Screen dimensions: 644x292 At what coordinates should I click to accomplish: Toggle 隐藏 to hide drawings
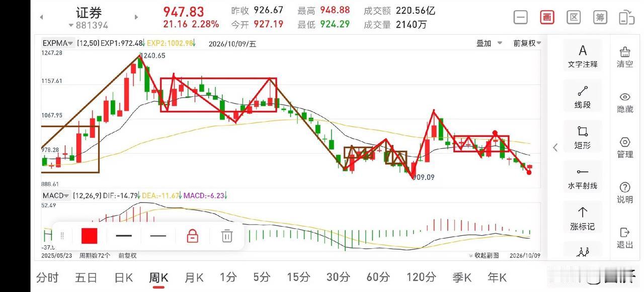(x=625, y=103)
